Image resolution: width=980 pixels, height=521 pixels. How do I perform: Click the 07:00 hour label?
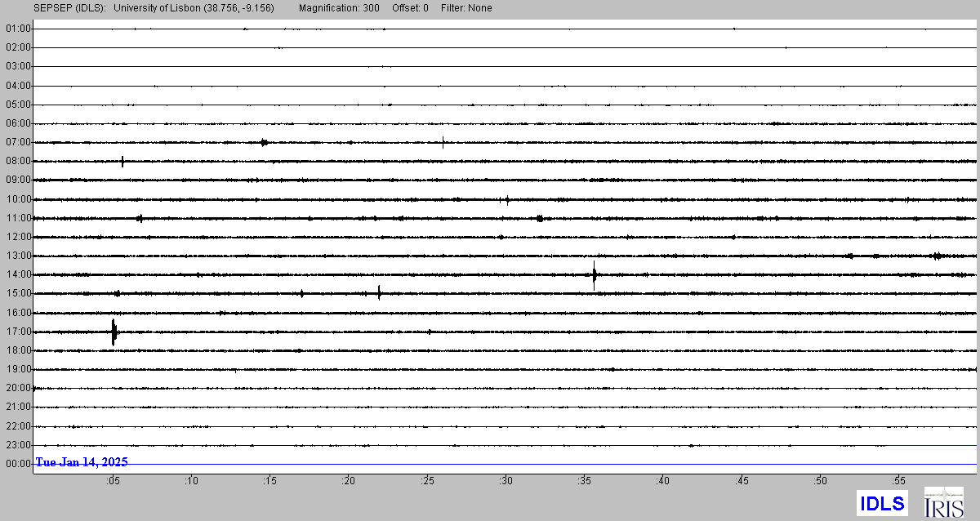(x=18, y=142)
